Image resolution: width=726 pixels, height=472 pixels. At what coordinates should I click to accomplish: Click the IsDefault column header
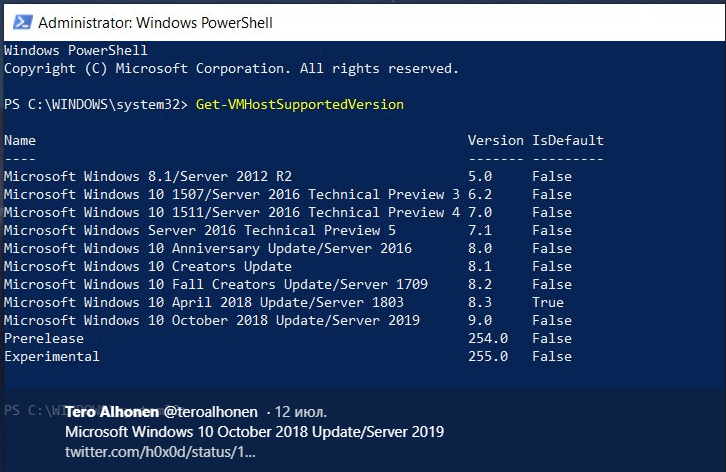[568, 140]
